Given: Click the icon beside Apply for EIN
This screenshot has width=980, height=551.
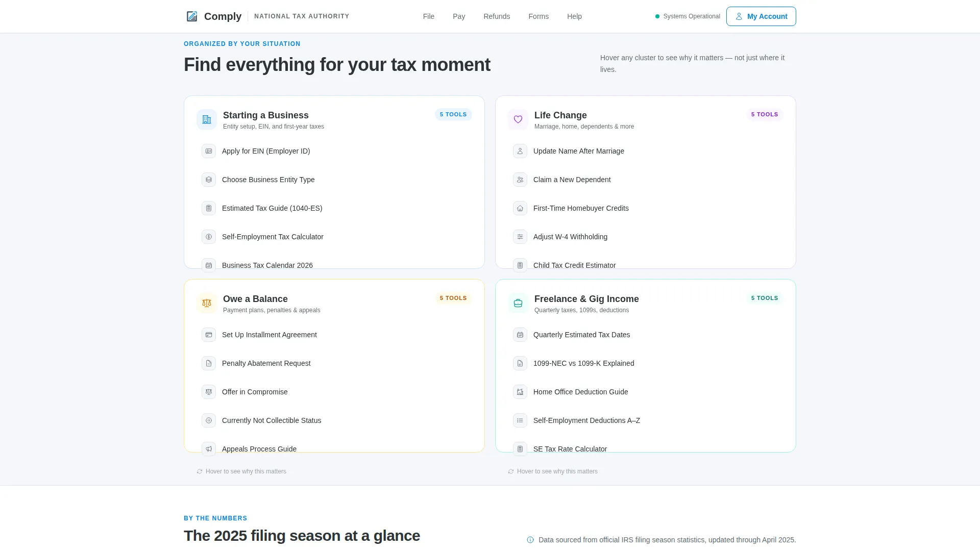Looking at the screenshot, I should pyautogui.click(x=209, y=151).
